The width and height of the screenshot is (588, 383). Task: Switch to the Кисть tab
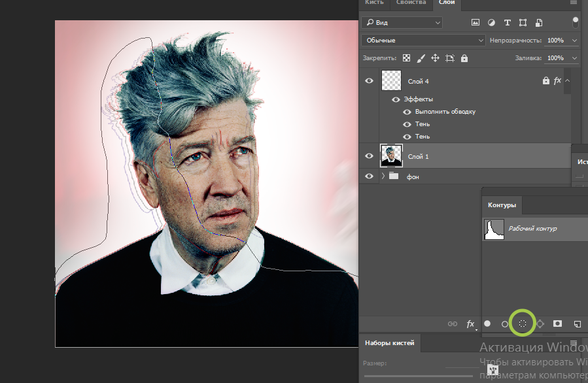(x=374, y=4)
